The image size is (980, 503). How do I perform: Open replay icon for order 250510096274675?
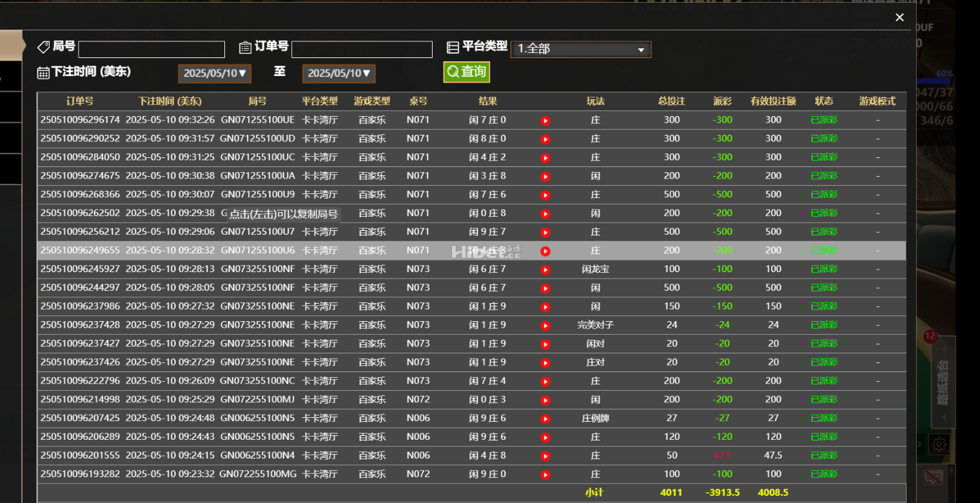pyautogui.click(x=545, y=177)
